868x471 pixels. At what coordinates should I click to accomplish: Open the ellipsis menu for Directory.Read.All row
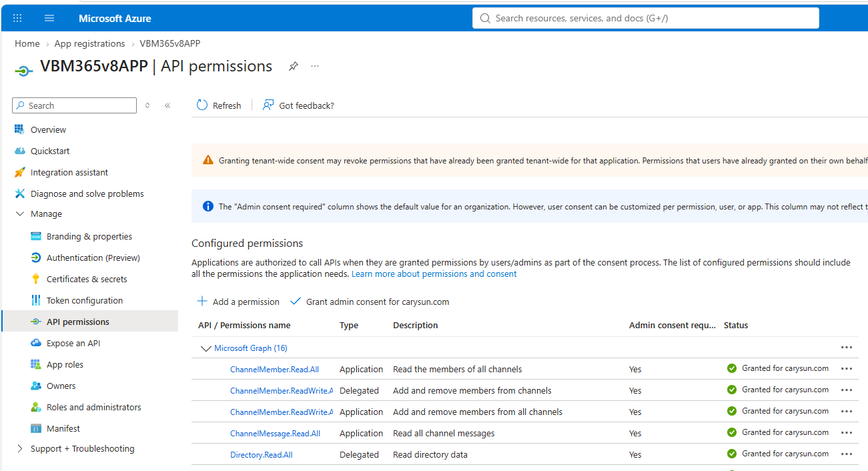click(x=847, y=454)
